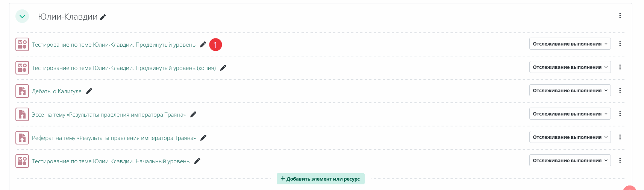Rename Продвинутый уровень test via pencil icon
Screen dimensions: 644x190
(x=203, y=44)
